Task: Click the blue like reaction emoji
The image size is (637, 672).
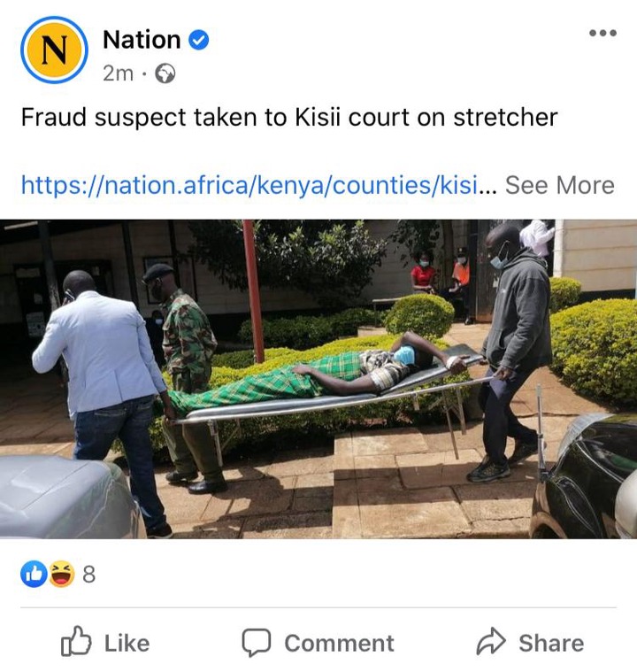Action: [x=34, y=574]
